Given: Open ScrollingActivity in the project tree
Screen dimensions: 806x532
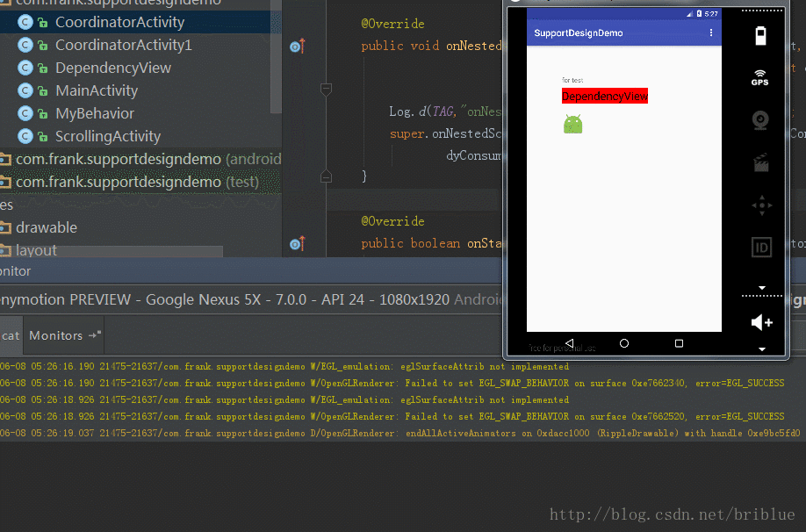Looking at the screenshot, I should pos(108,136).
